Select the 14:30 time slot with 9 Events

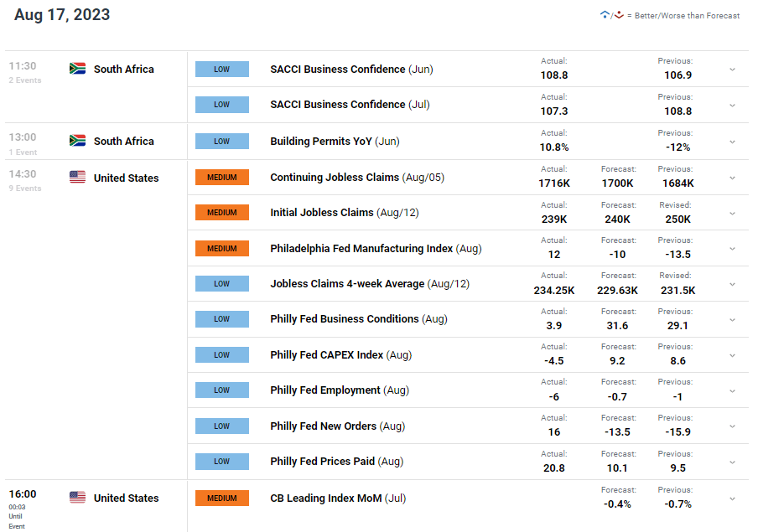[x=25, y=180]
